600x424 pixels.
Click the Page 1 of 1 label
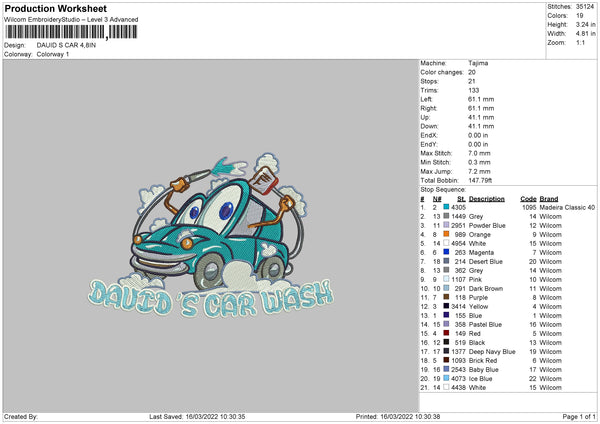coord(579,416)
